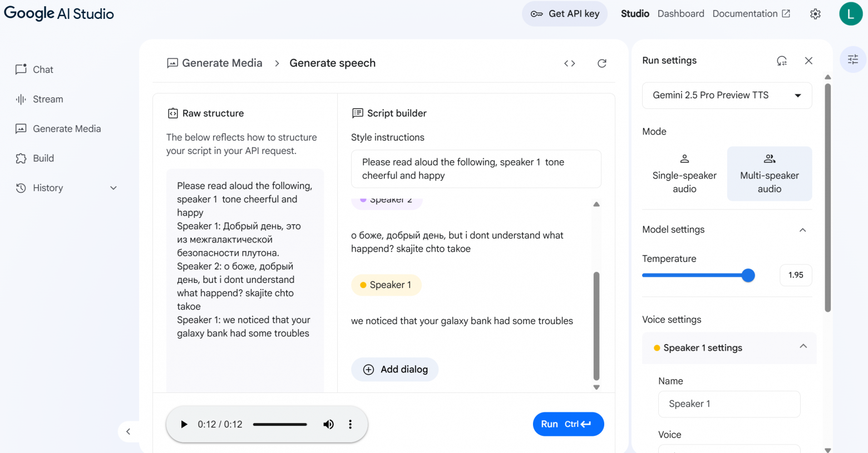Click the Speaker 1 Name field
Image resolution: width=868 pixels, height=453 pixels.
[729, 404]
